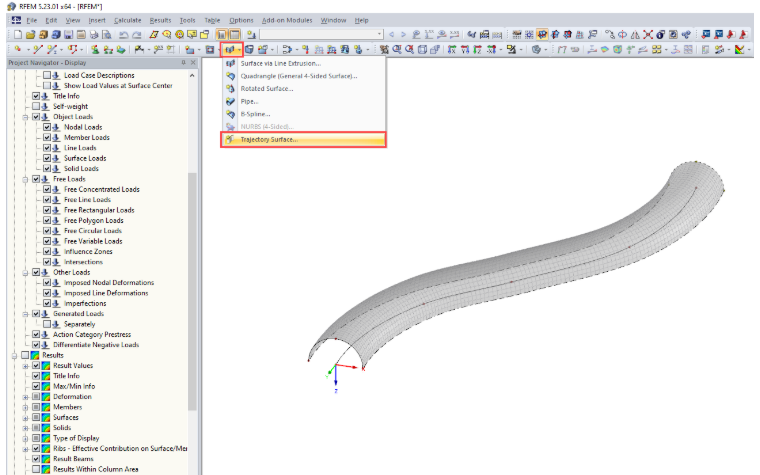Enable the Separately checkbox

click(47, 324)
